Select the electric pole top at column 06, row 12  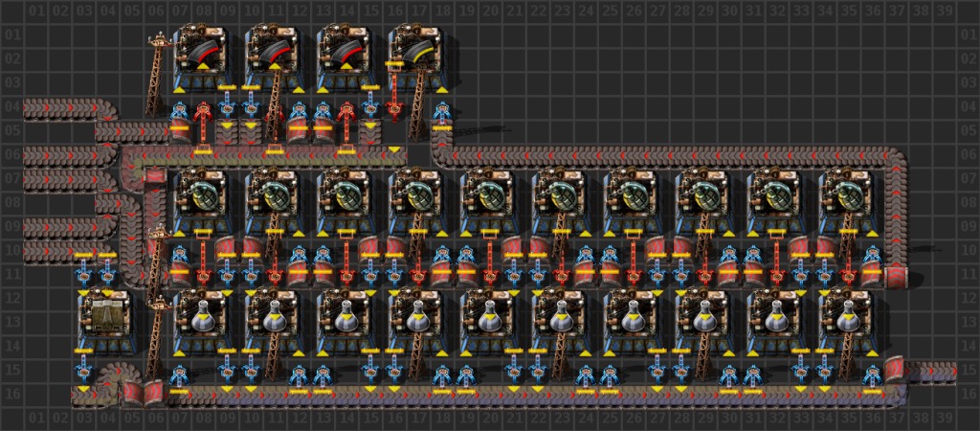pyautogui.click(x=160, y=306)
